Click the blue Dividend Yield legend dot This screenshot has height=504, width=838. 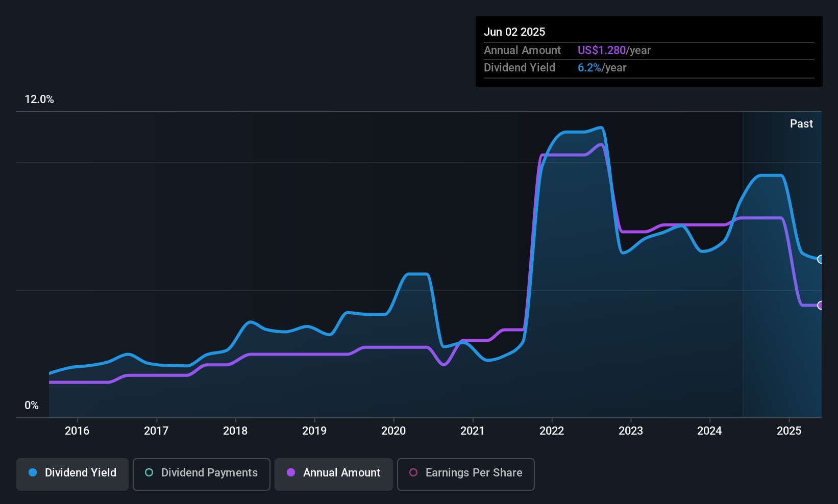(33, 472)
